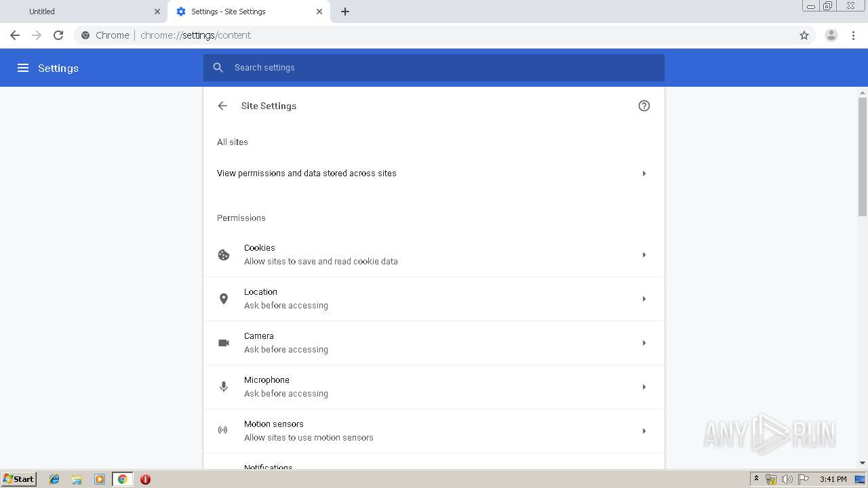
Task: Open the Start menu
Action: coord(18,479)
